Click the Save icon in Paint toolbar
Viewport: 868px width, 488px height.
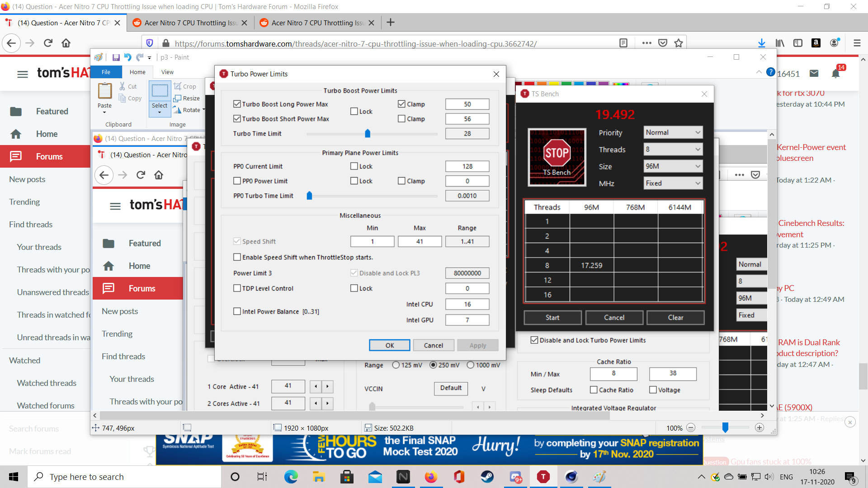coord(116,57)
